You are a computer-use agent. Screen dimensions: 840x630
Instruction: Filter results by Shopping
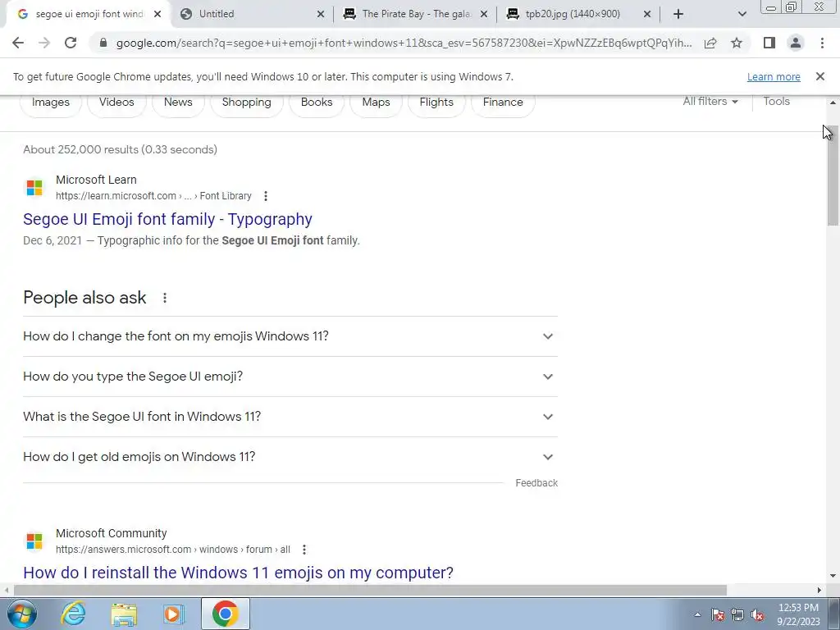pyautogui.click(x=246, y=103)
